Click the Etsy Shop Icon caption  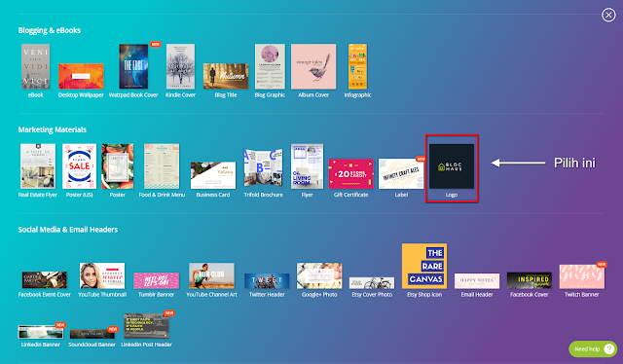pyautogui.click(x=424, y=295)
